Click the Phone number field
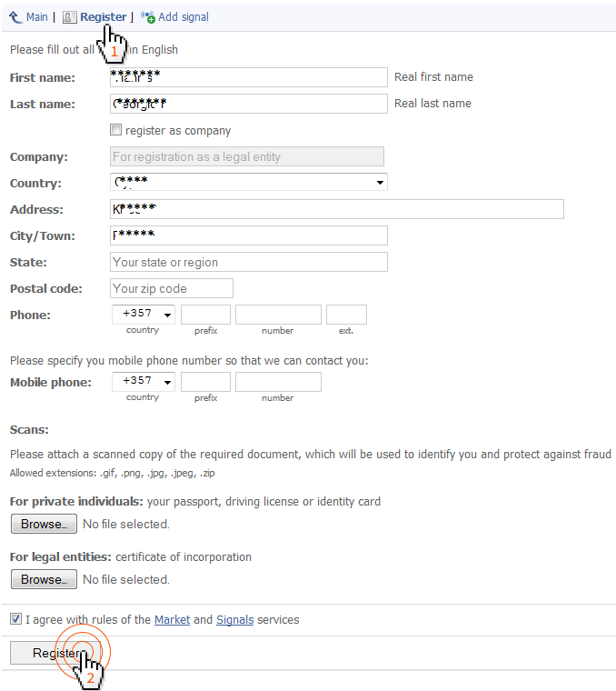This screenshot has height=691, width=616. [x=278, y=315]
